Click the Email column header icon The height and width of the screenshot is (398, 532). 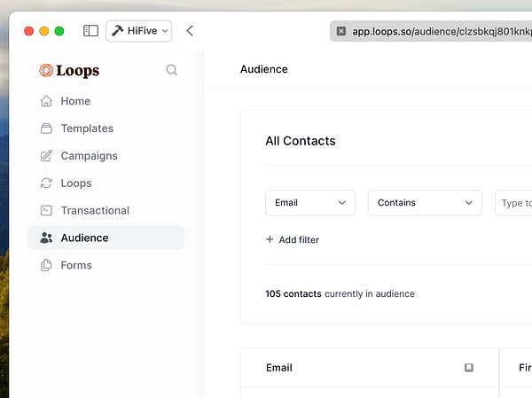[x=469, y=368]
